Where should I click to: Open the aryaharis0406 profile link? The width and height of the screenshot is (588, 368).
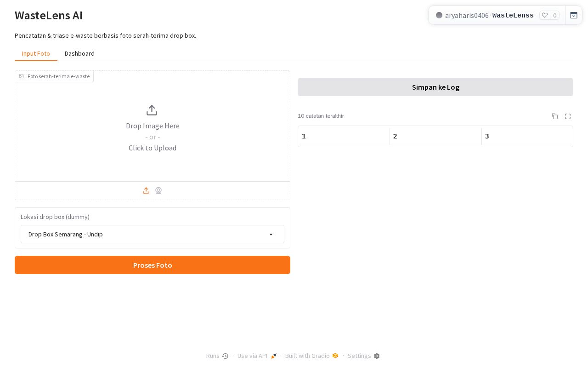467,15
